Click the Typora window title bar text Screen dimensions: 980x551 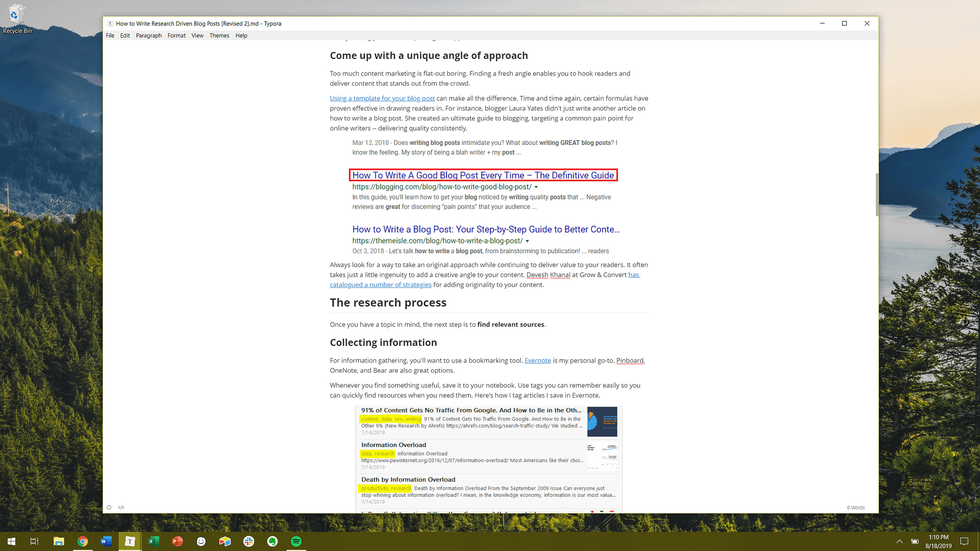click(x=198, y=24)
